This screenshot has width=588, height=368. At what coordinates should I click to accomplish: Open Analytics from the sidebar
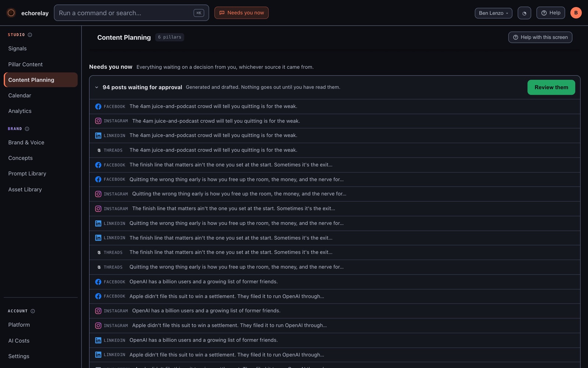[40, 111]
